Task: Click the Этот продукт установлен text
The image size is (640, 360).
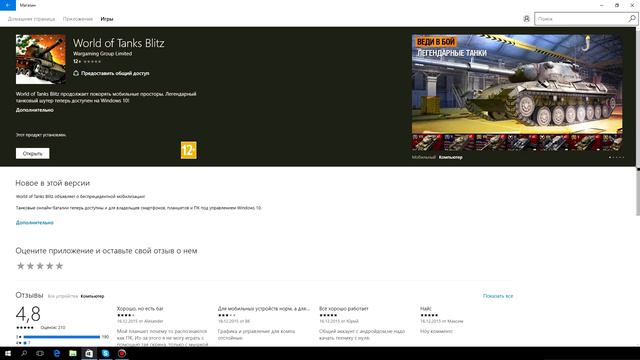Action: (41, 135)
